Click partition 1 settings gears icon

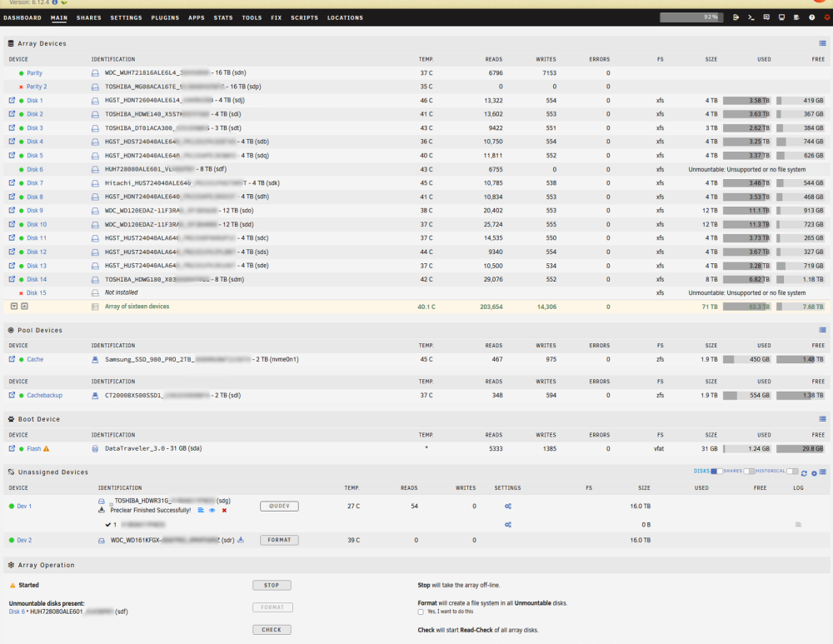[508, 524]
